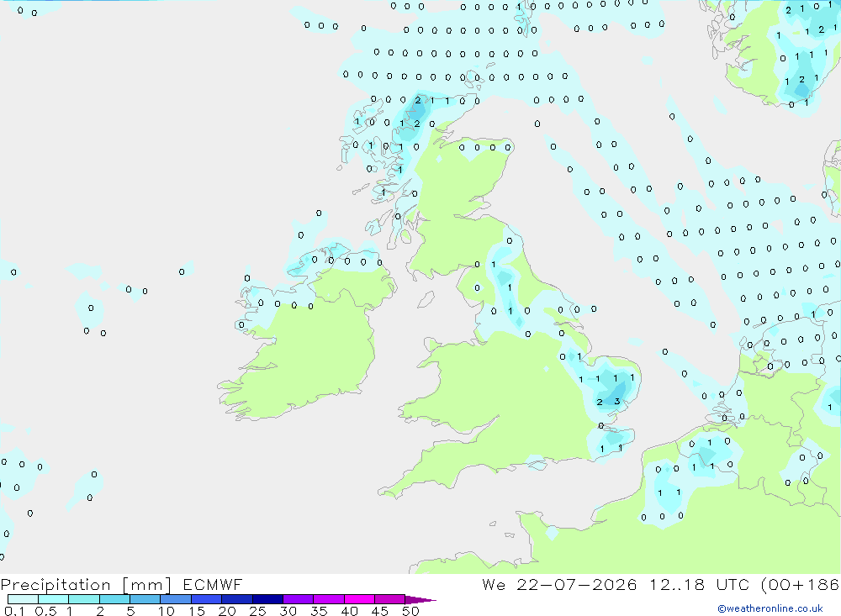The height and width of the screenshot is (616, 841).
Task: Click the Precipitation [mm] title text
Action: 86,585
